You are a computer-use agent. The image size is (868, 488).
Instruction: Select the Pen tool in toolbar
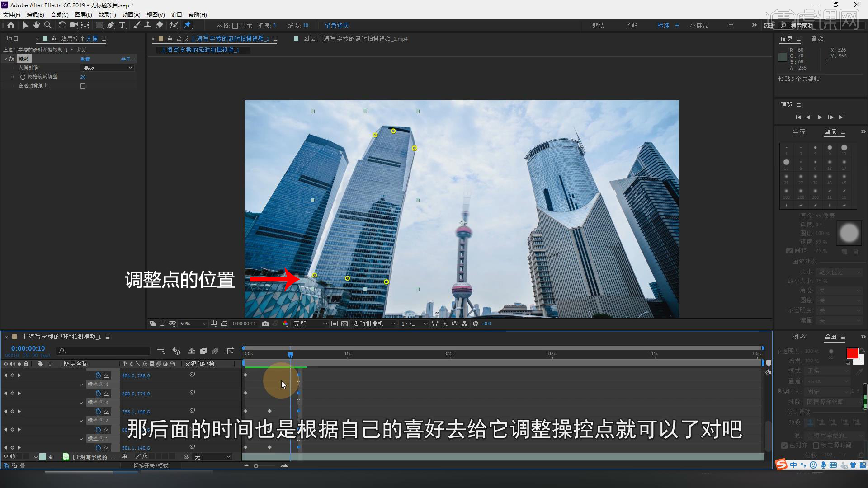click(x=111, y=25)
